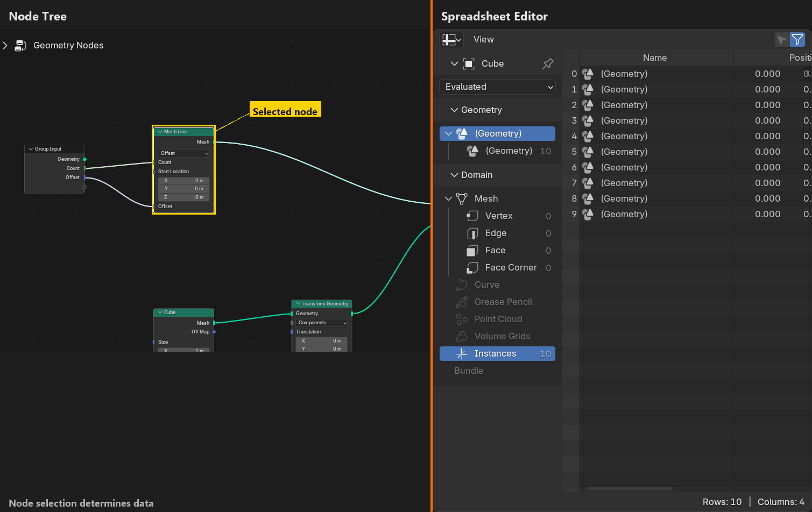The image size is (812, 512).
Task: Click Group Input Offset output socket
Action: (x=84, y=177)
